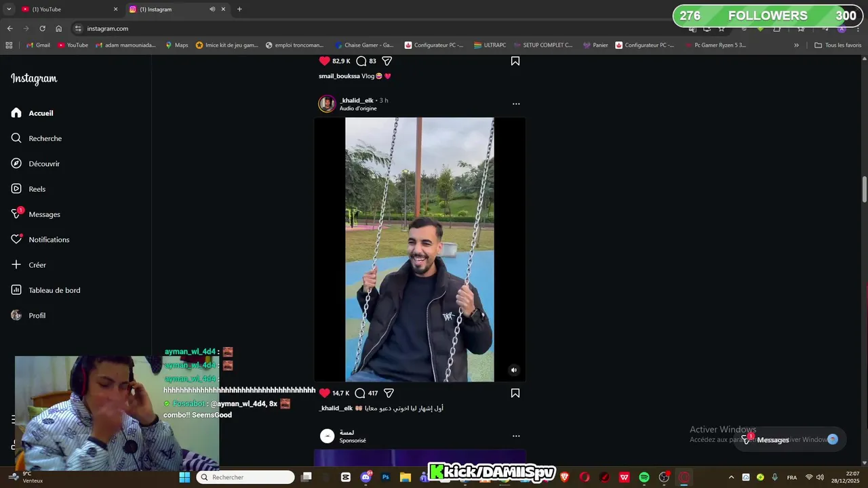The height and width of the screenshot is (488, 868).
Task: Share the _khalid__elk post
Action: point(389,393)
